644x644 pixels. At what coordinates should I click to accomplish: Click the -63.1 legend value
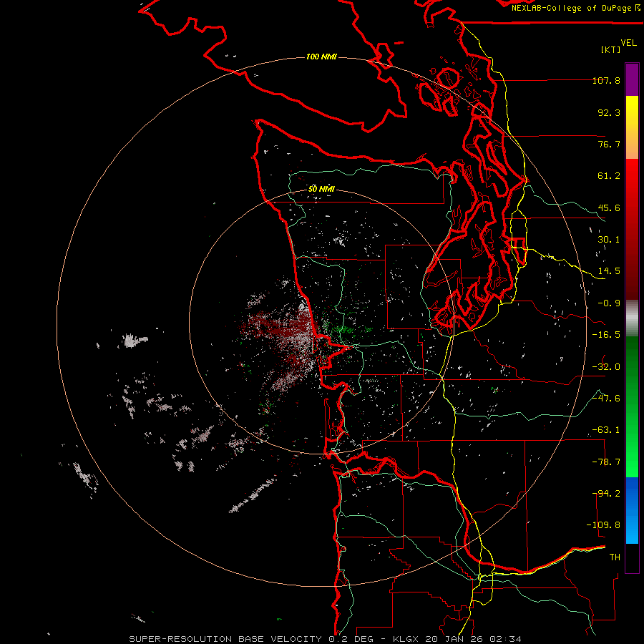(x=606, y=430)
